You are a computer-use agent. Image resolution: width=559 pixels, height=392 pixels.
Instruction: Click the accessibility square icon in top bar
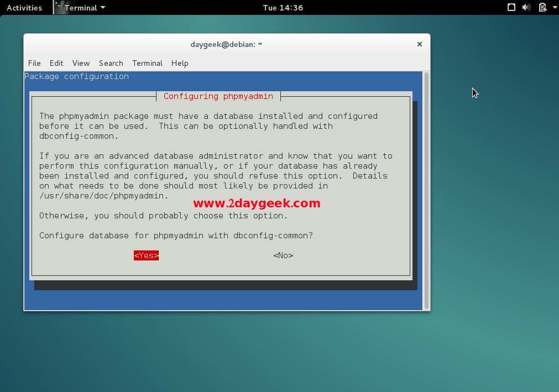(511, 7)
